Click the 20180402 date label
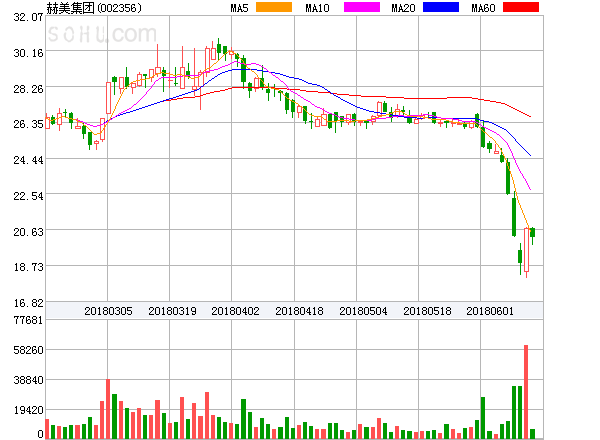 [x=235, y=311]
